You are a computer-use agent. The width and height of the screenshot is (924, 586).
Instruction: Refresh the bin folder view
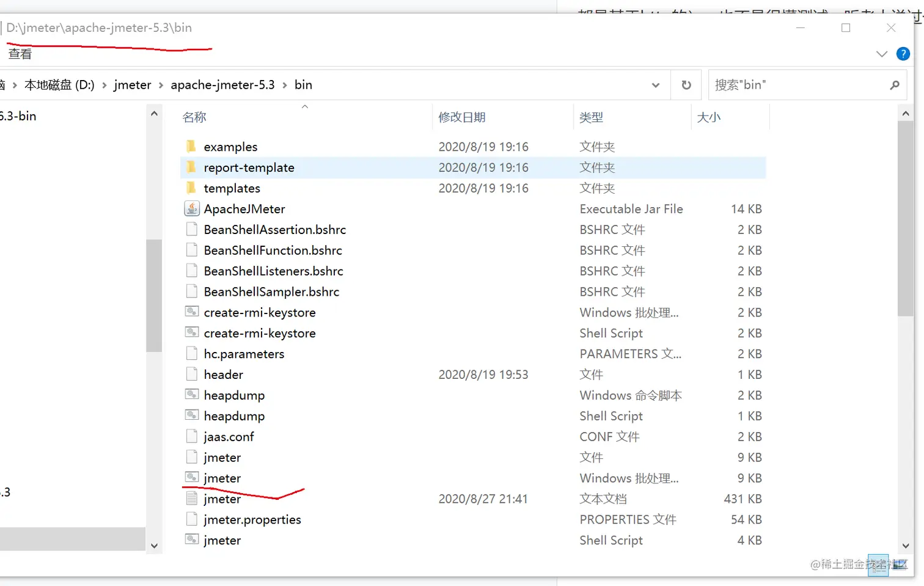pos(686,85)
